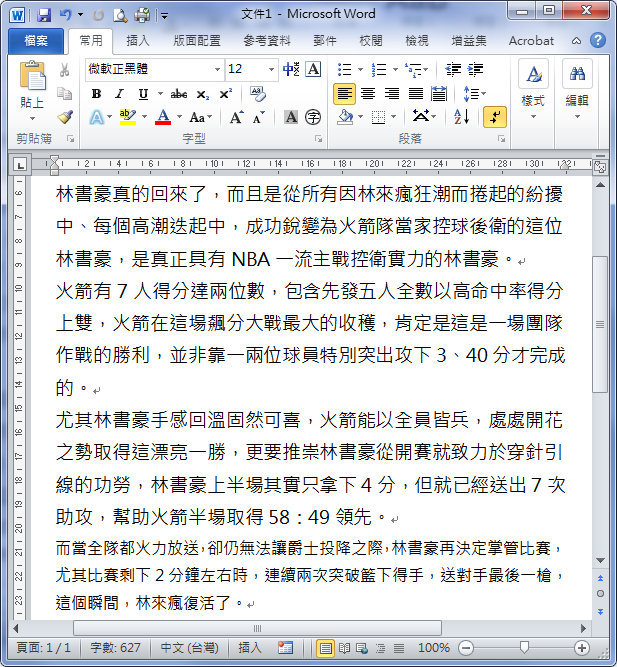Center align the paragraph
The image size is (617, 667).
tap(368, 94)
